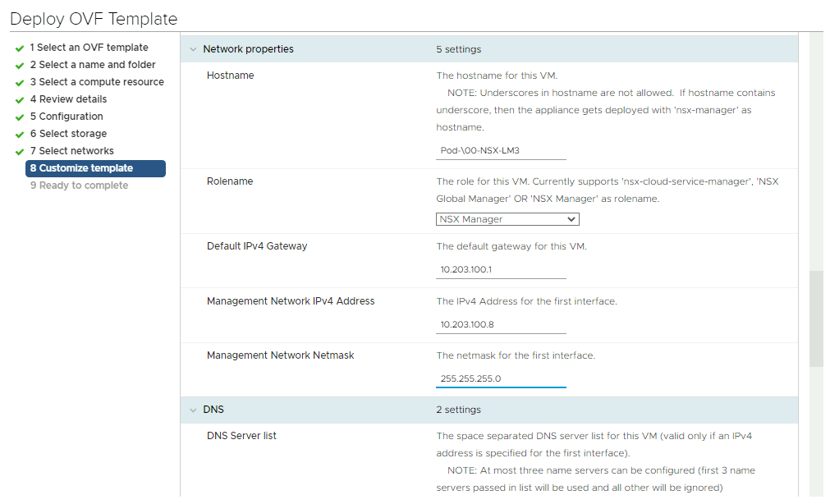Click the checkmark icon beside Select networks
Screen dimensions: 830x504
[x=20, y=152]
